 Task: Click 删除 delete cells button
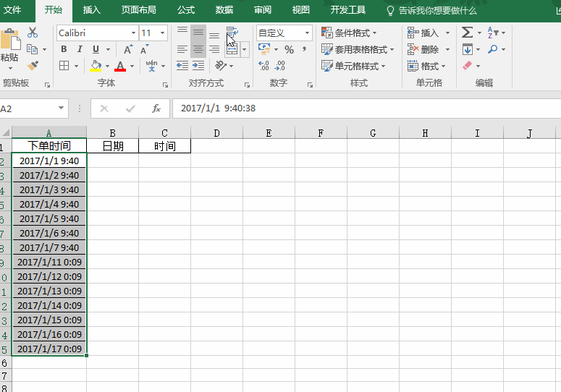[x=423, y=49]
